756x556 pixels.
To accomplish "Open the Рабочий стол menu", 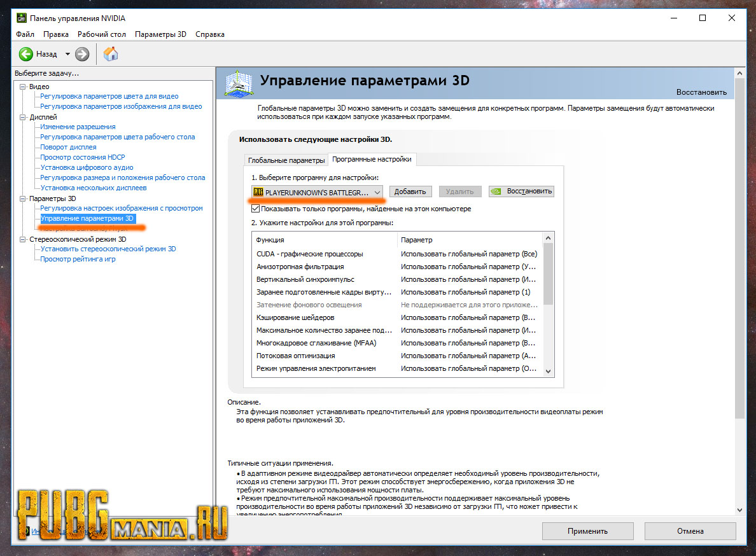I will point(102,34).
